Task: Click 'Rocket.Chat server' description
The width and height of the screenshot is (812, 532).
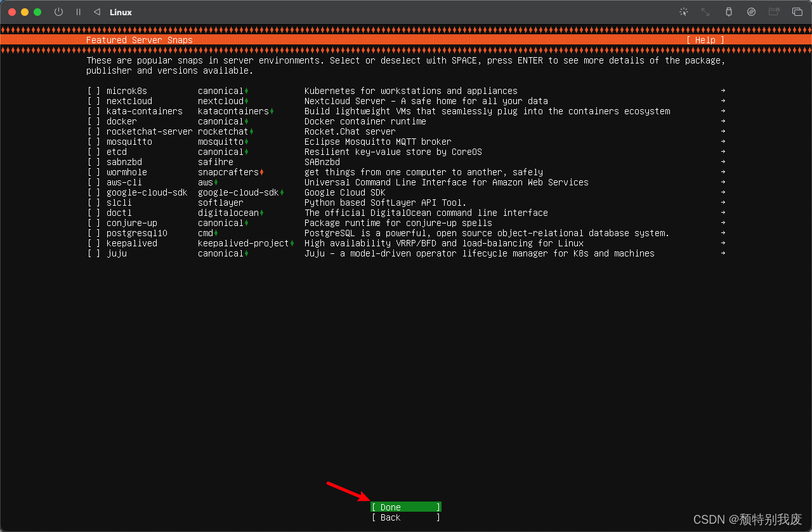Action: (350, 131)
